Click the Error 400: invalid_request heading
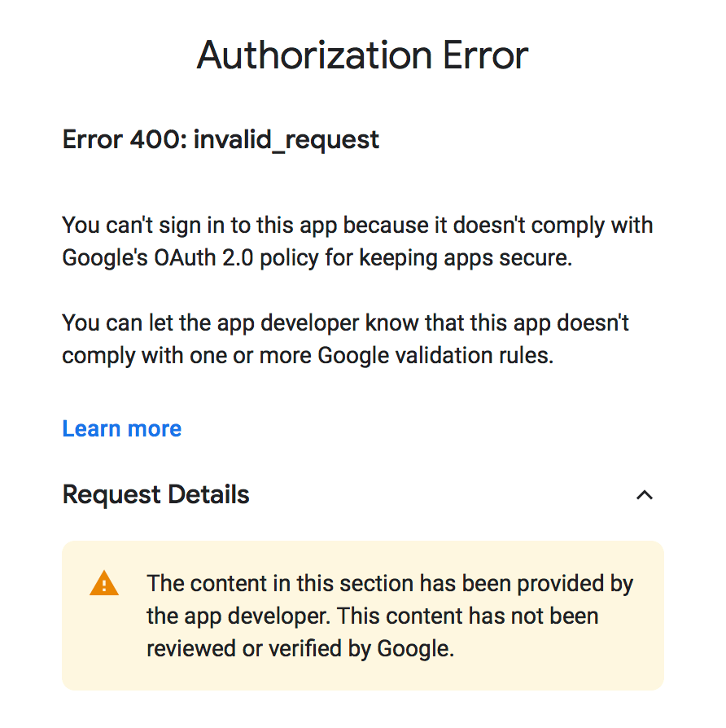 click(x=220, y=139)
